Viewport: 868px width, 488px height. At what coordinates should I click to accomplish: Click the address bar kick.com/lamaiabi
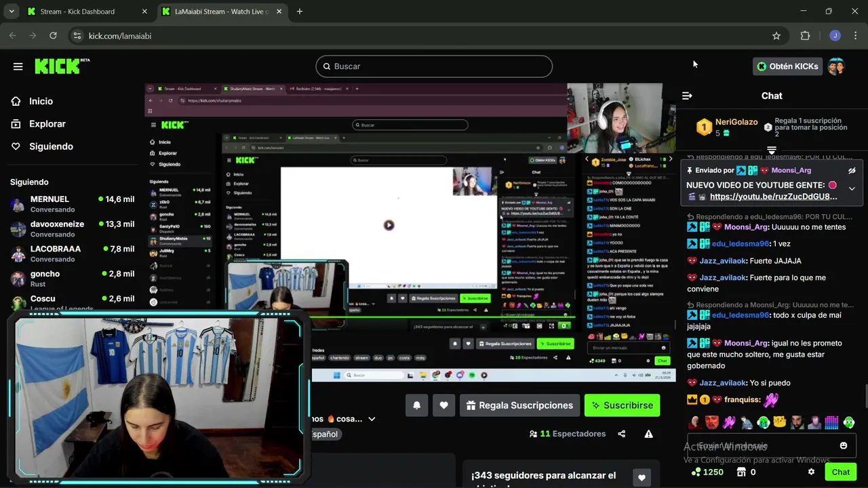427,36
